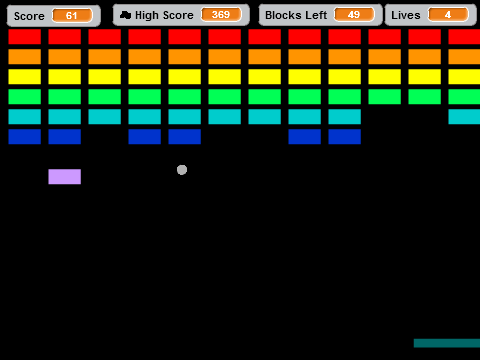Viewport: 480px width, 360px height.
Task: Click the rightmost dark blue block
Action: click(345, 137)
